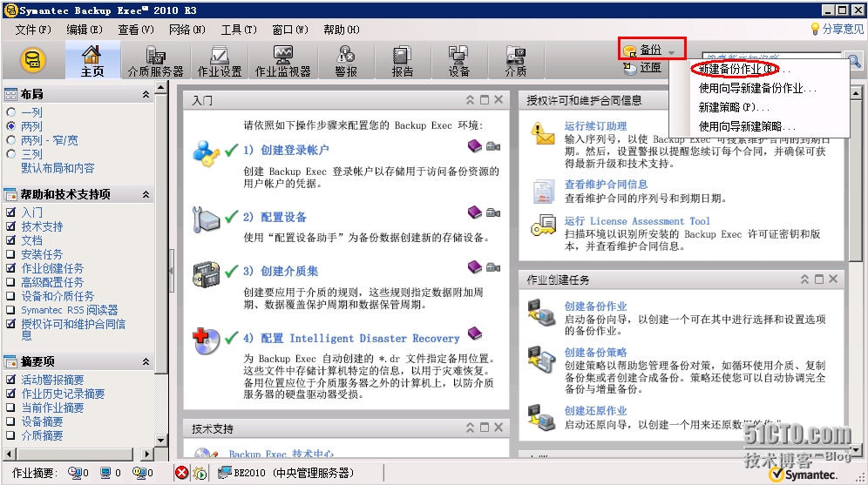Open the 作业监视器 toolbar icon
Viewport: 868px width, 485px height.
pyautogui.click(x=283, y=61)
